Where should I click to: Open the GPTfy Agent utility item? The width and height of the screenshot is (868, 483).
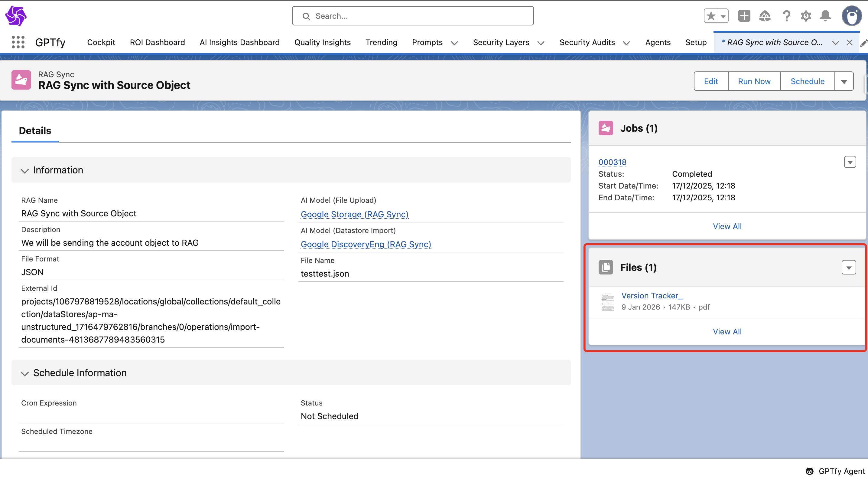click(x=835, y=471)
